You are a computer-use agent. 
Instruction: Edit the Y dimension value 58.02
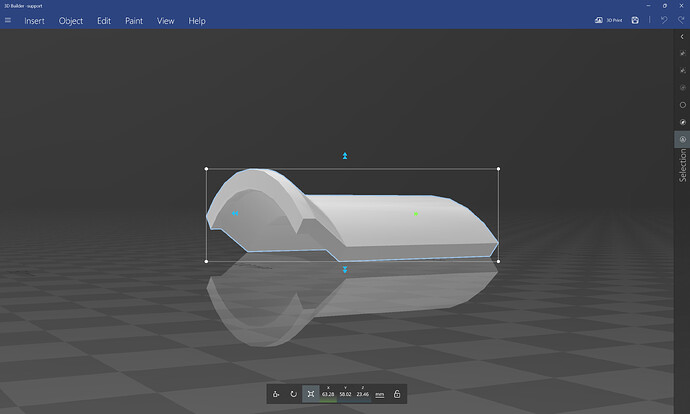[345, 394]
